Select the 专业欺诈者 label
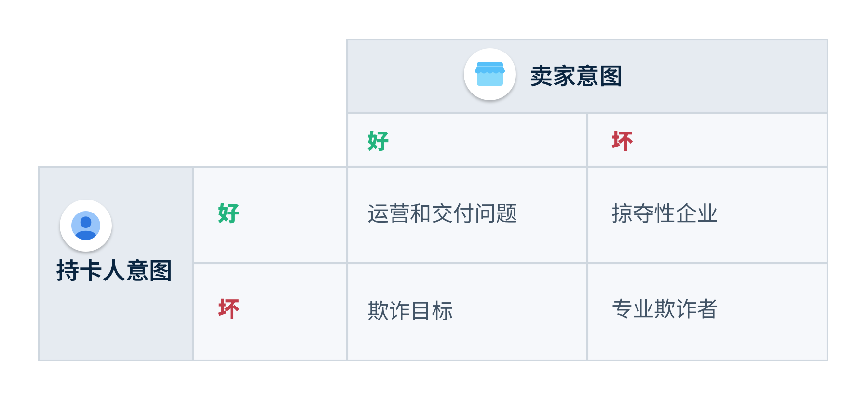The height and width of the screenshot is (400, 868). click(x=665, y=308)
